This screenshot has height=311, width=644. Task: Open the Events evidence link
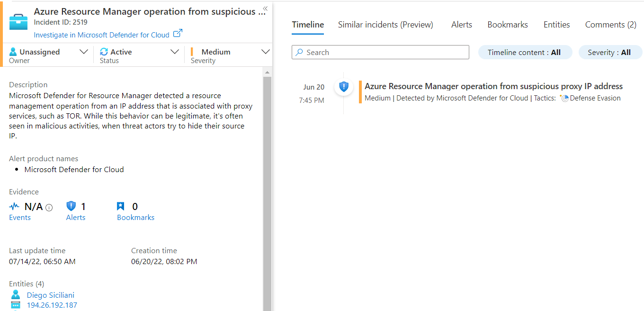pyautogui.click(x=20, y=218)
